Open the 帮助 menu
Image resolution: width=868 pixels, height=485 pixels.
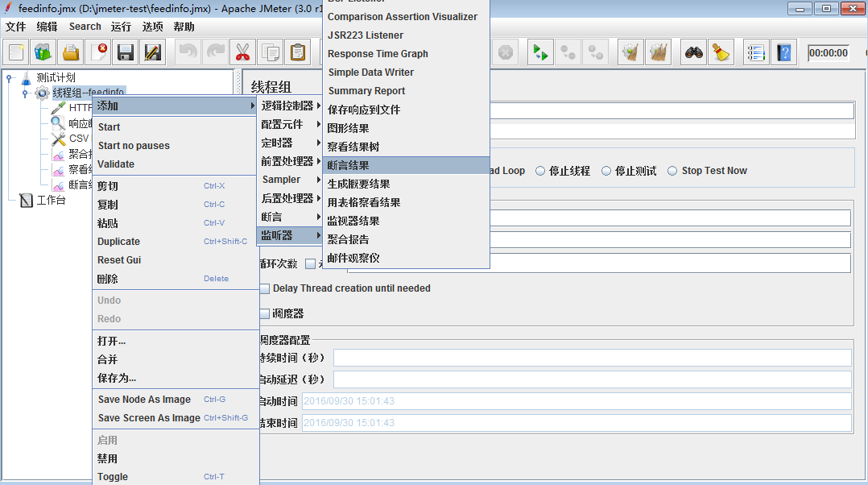pyautogui.click(x=184, y=27)
